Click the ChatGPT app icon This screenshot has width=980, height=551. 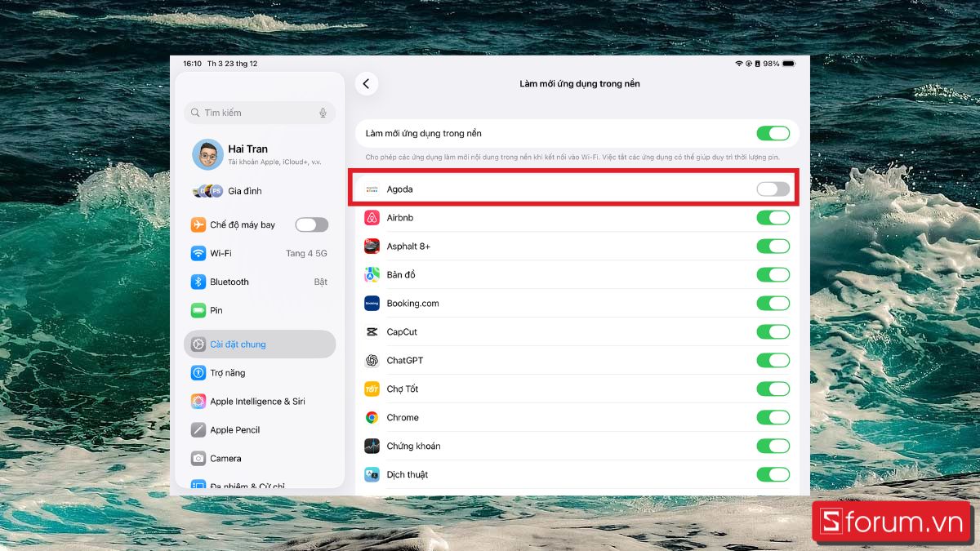[372, 361]
